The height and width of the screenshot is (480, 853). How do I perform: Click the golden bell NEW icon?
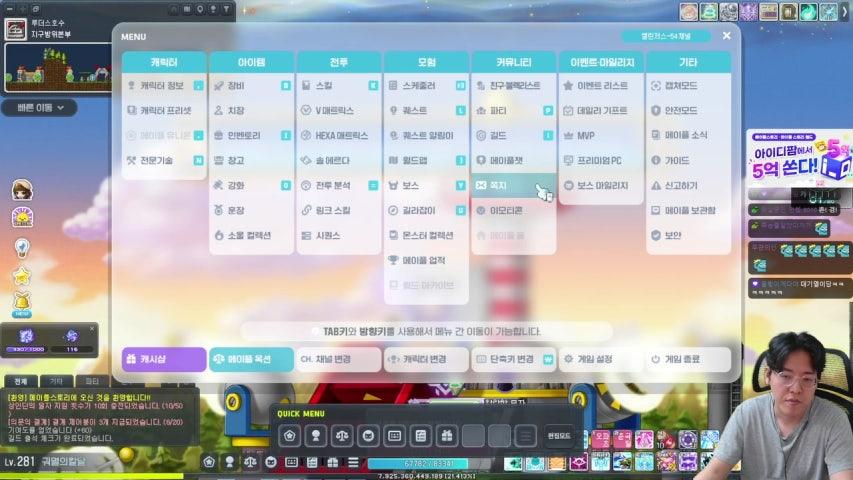click(x=22, y=304)
